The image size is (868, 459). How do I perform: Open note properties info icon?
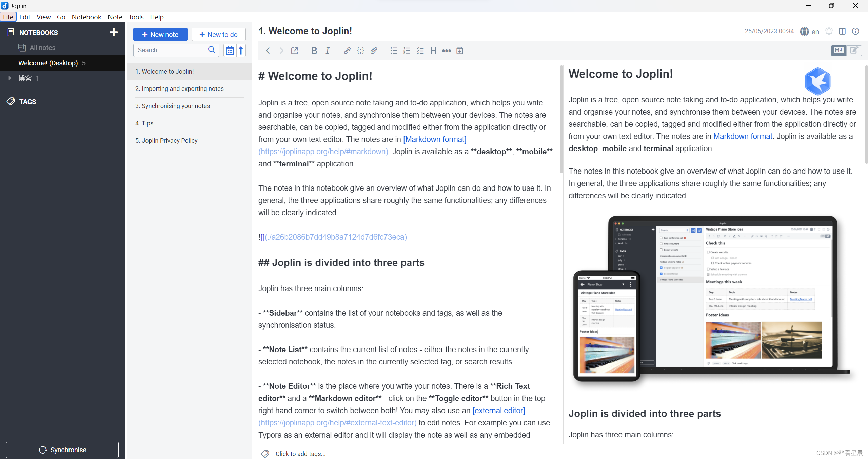[x=855, y=31]
